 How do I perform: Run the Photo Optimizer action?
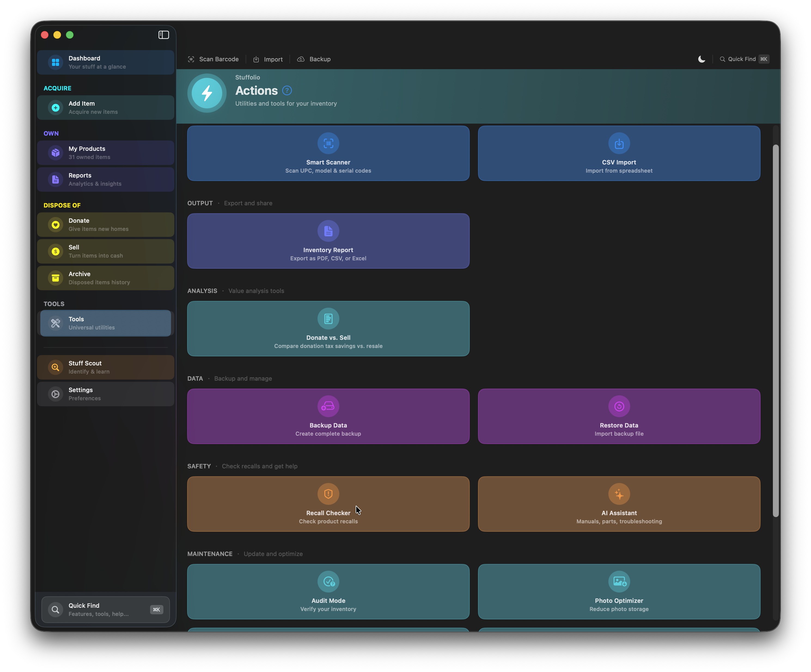point(618,592)
